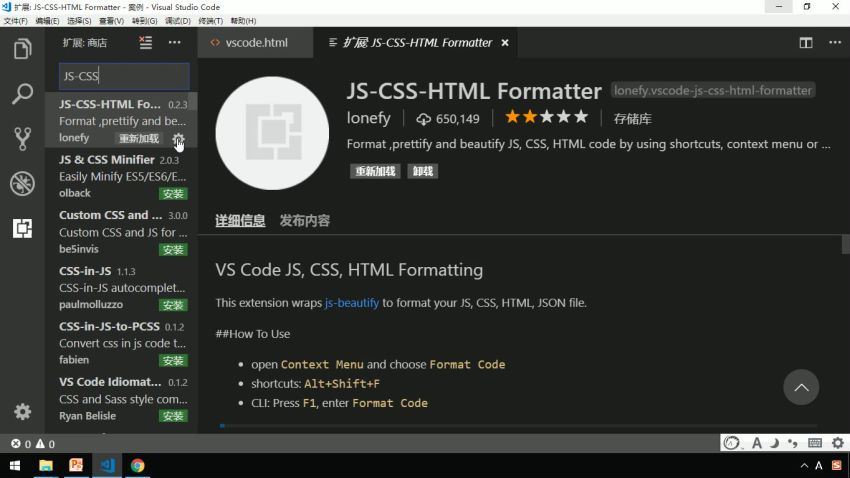Click the extension logo thumbnail

tap(272, 133)
